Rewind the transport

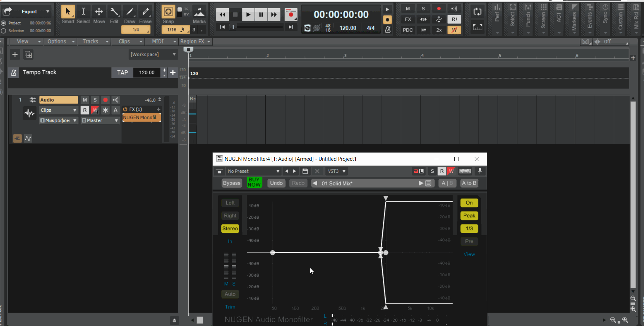[222, 14]
